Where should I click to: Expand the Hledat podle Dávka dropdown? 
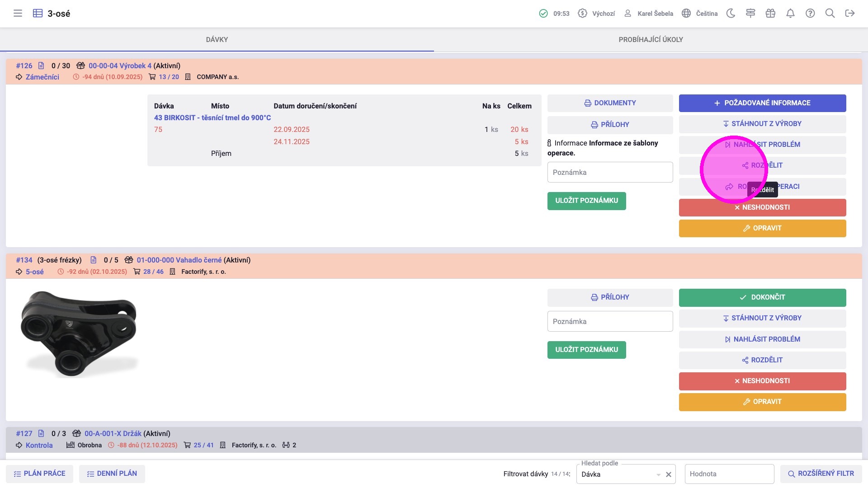point(658,474)
